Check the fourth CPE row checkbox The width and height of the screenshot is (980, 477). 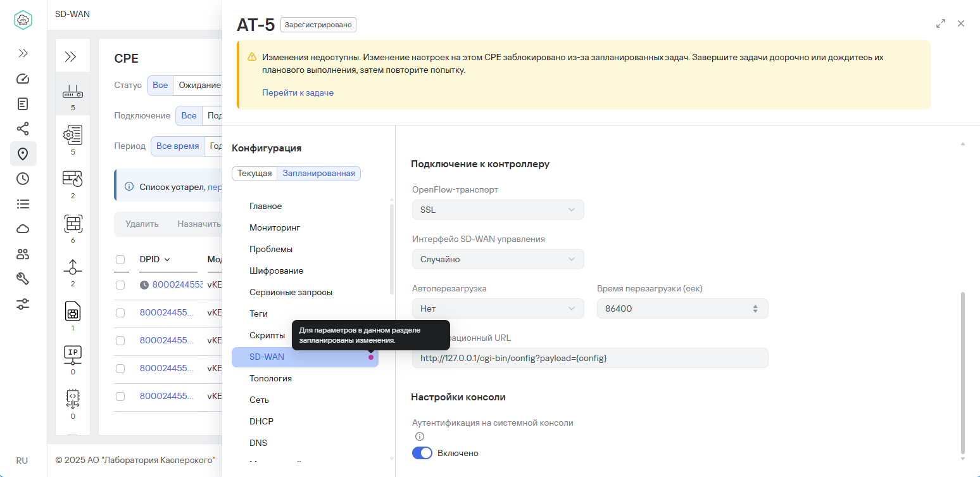coord(120,368)
